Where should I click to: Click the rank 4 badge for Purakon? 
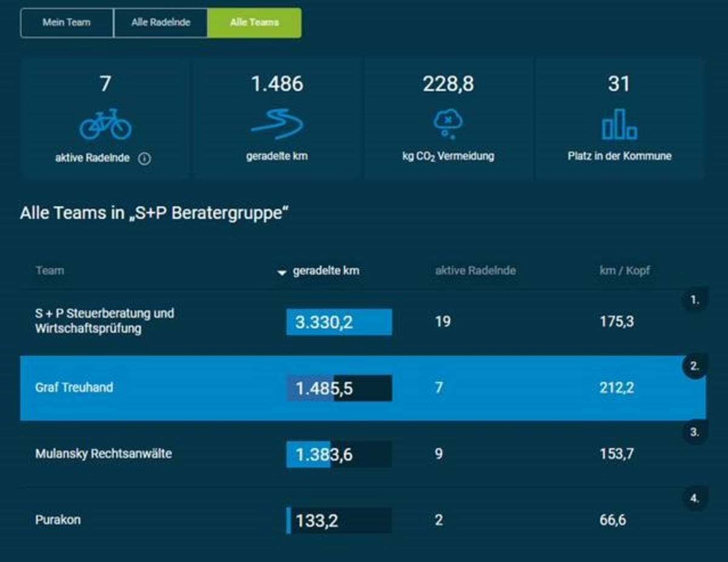(695, 499)
